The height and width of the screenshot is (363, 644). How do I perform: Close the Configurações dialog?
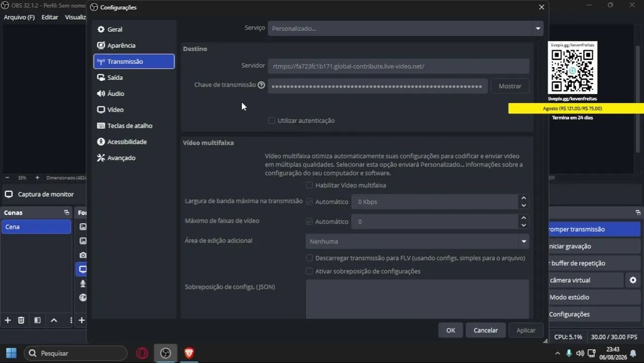click(x=542, y=7)
